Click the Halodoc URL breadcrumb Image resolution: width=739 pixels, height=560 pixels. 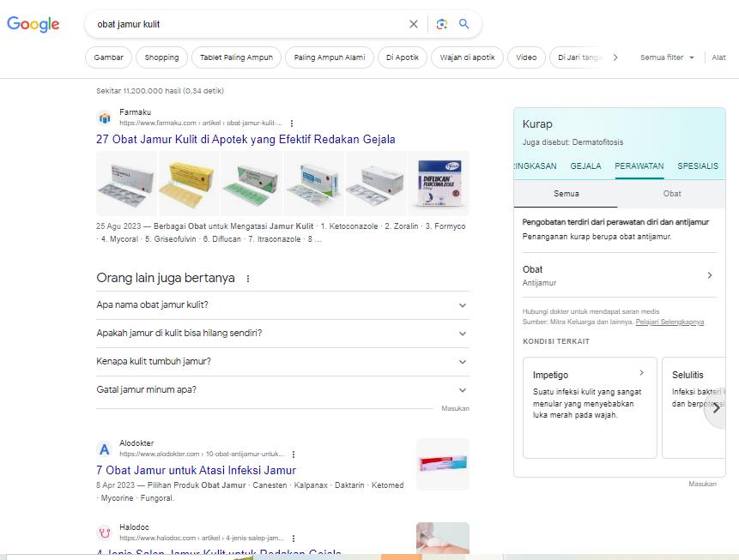coord(202,538)
